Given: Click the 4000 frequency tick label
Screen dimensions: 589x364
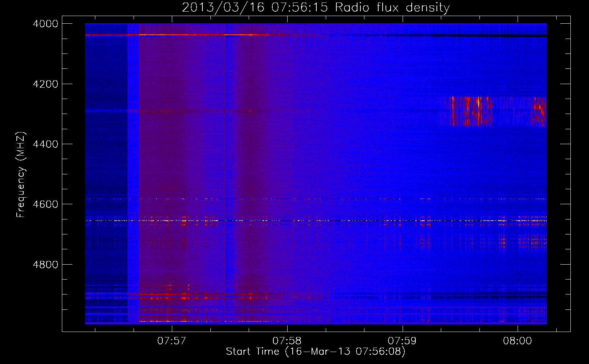Looking at the screenshot, I should [x=46, y=24].
